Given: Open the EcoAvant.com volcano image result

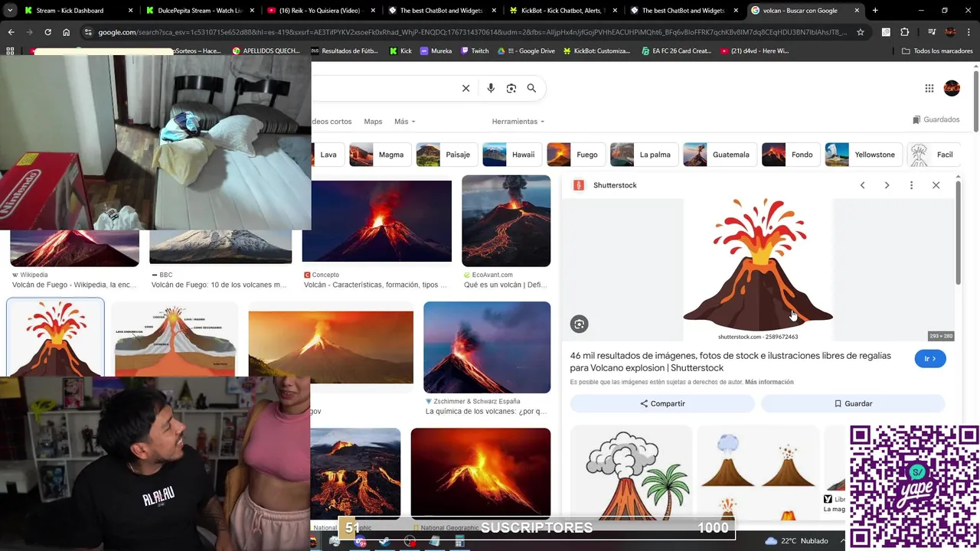Looking at the screenshot, I should pyautogui.click(x=506, y=220).
